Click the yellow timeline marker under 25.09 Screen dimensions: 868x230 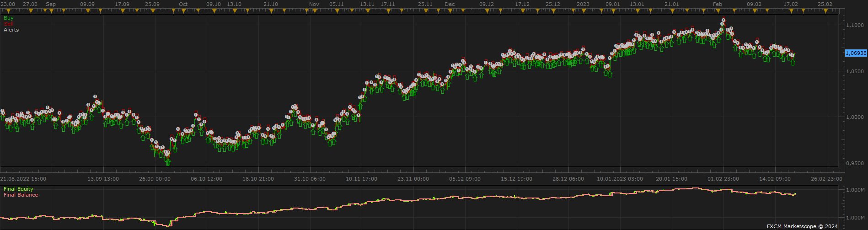tap(152, 11)
